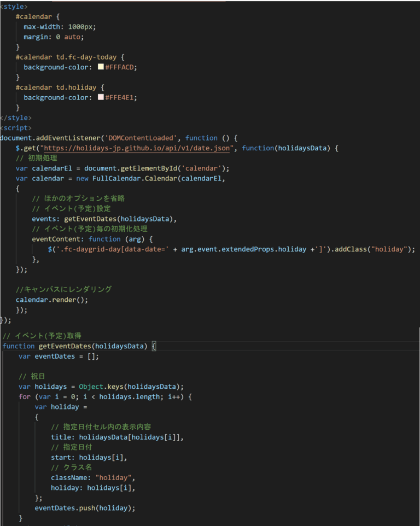
Task: Click 'var eventDates = [];' line
Action: coord(59,356)
